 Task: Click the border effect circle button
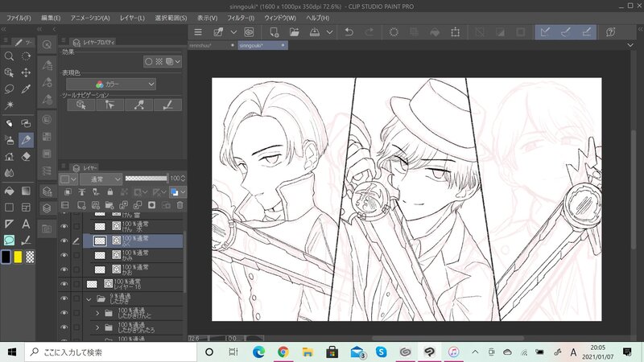click(149, 62)
